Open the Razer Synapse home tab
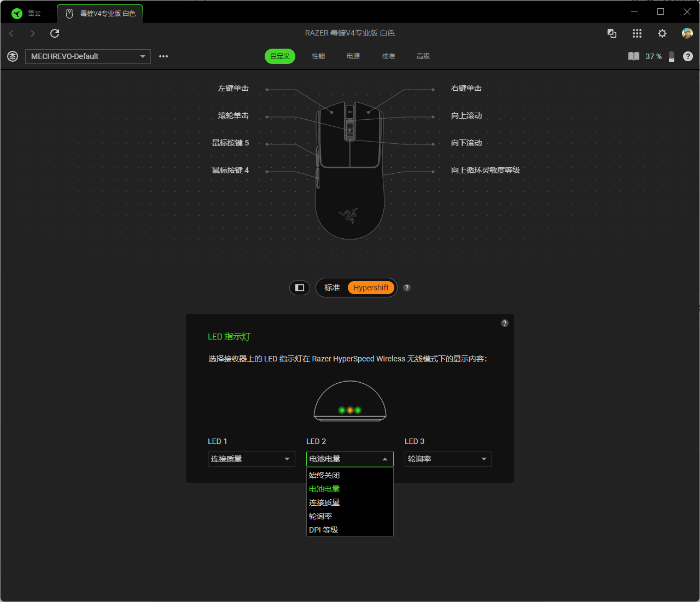The height and width of the screenshot is (602, 700). click(26, 13)
